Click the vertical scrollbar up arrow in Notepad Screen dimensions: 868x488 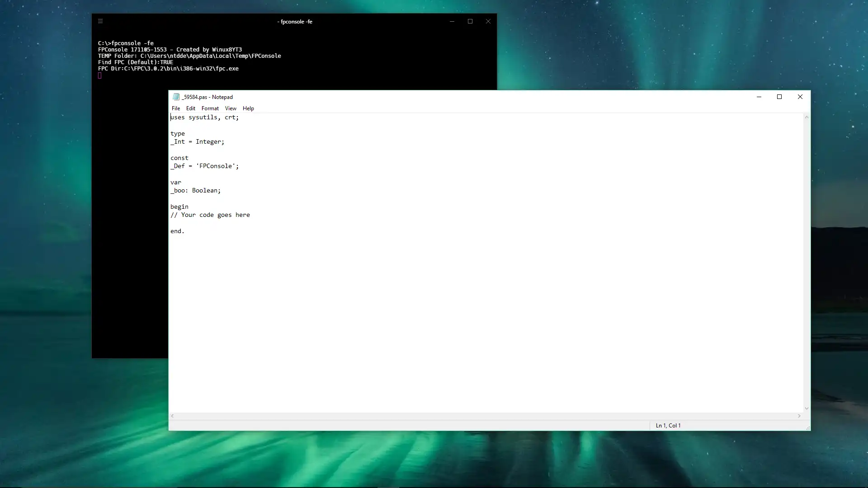(807, 117)
